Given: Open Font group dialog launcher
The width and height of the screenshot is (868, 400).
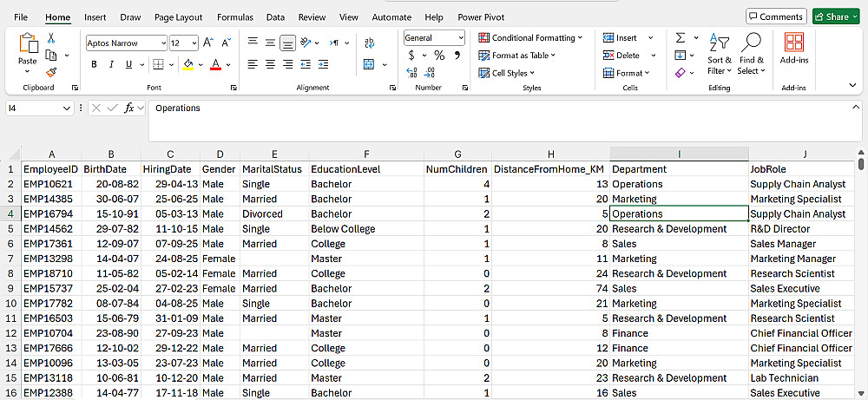Looking at the screenshot, I should point(233,88).
